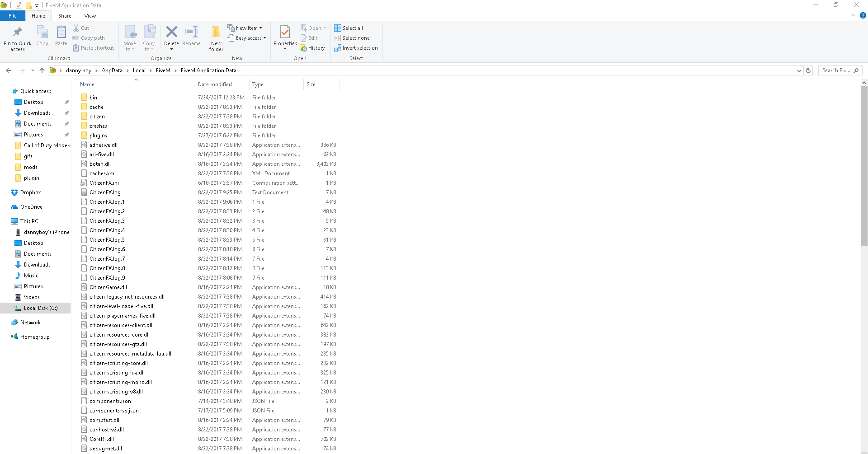The height and width of the screenshot is (454, 868).
Task: Open the File menu
Action: pyautogui.click(x=13, y=16)
